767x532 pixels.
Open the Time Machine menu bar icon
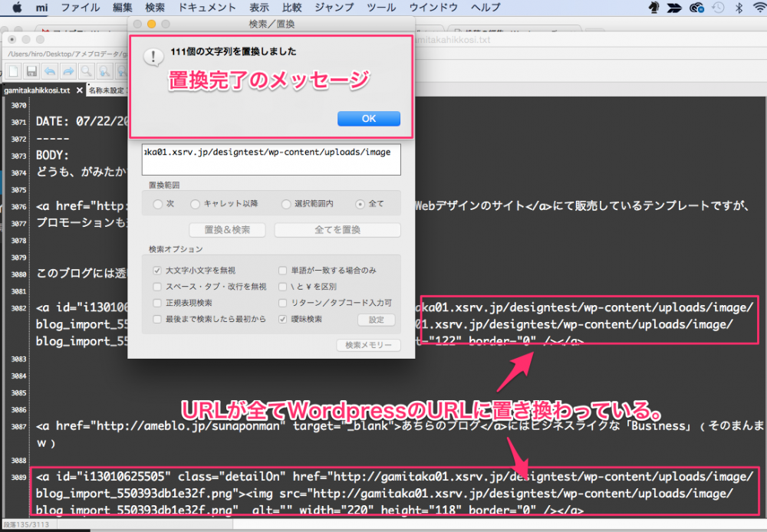coord(718,8)
